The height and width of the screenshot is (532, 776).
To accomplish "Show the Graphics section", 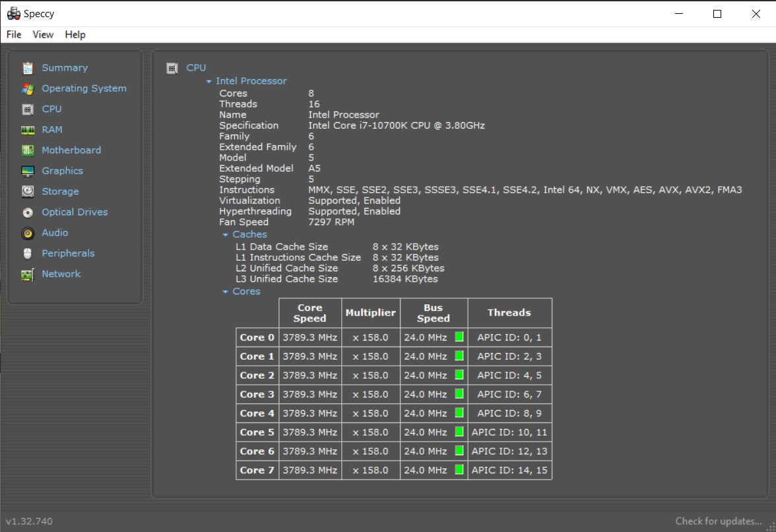I will coord(62,171).
